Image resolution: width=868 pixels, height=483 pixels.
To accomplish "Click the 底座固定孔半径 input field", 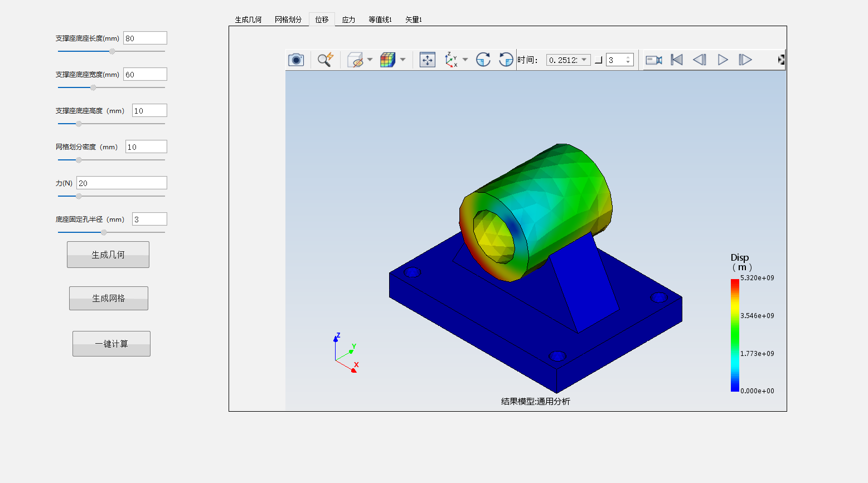I will [x=149, y=219].
